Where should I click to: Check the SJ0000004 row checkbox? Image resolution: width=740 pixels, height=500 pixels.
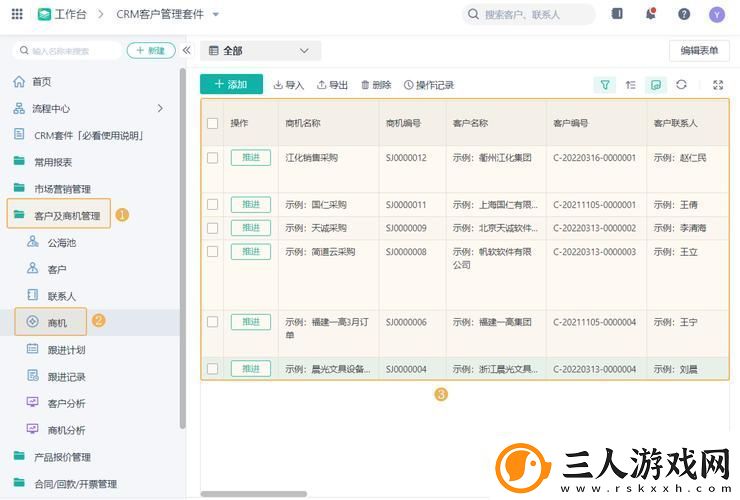212,369
